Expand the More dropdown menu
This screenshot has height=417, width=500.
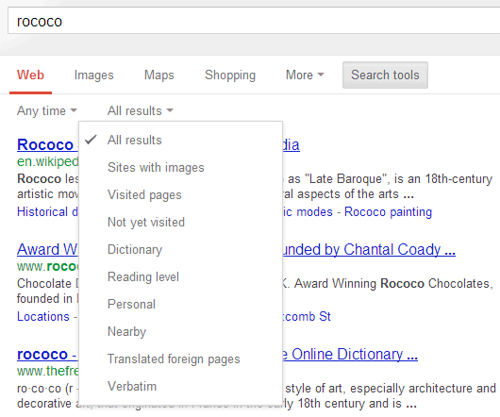click(305, 75)
